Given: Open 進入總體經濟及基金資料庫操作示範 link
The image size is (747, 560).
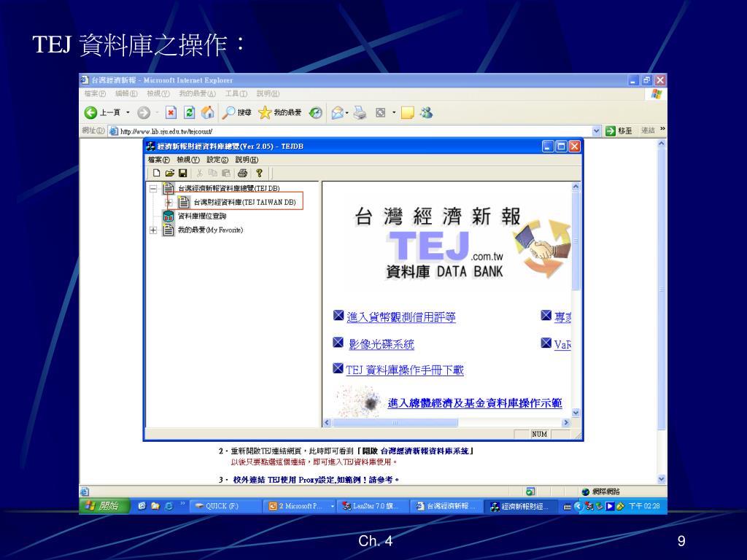Looking at the screenshot, I should coord(475,403).
